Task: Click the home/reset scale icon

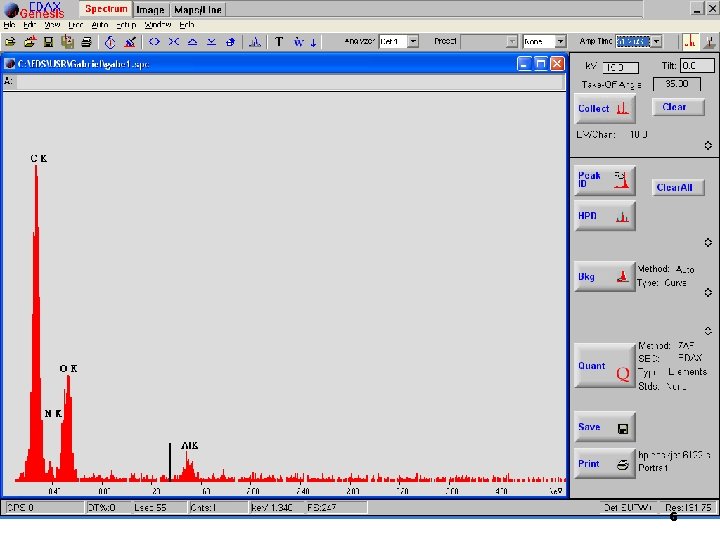Action: pos(231,42)
